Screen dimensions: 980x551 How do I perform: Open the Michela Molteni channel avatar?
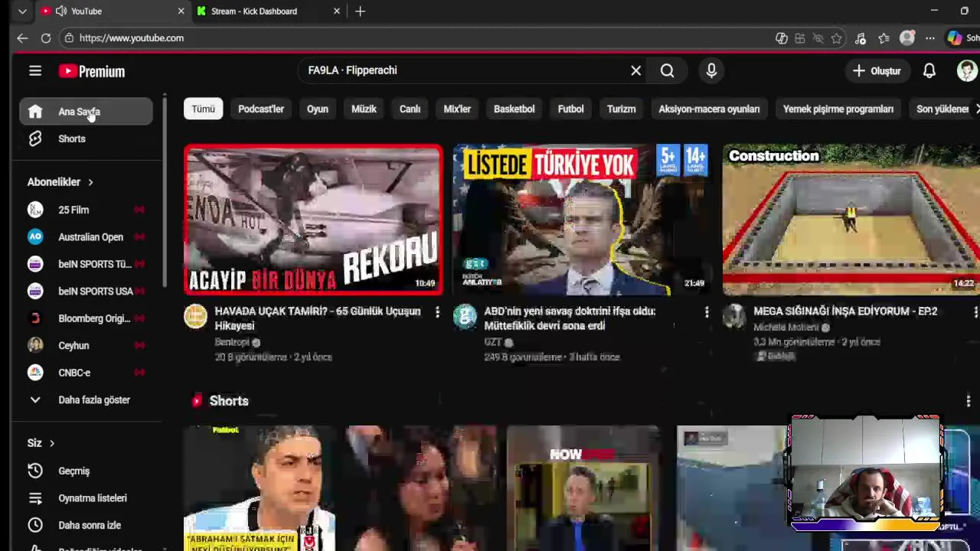click(x=734, y=316)
